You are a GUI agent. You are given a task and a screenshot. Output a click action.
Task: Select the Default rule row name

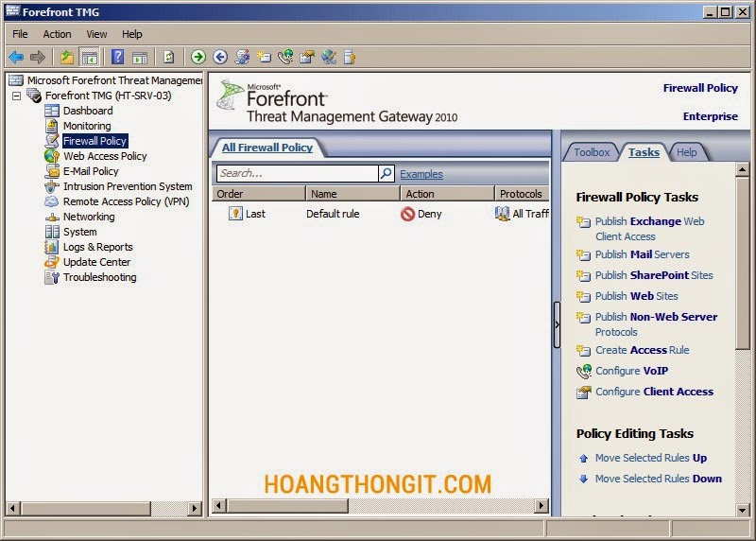tap(333, 214)
